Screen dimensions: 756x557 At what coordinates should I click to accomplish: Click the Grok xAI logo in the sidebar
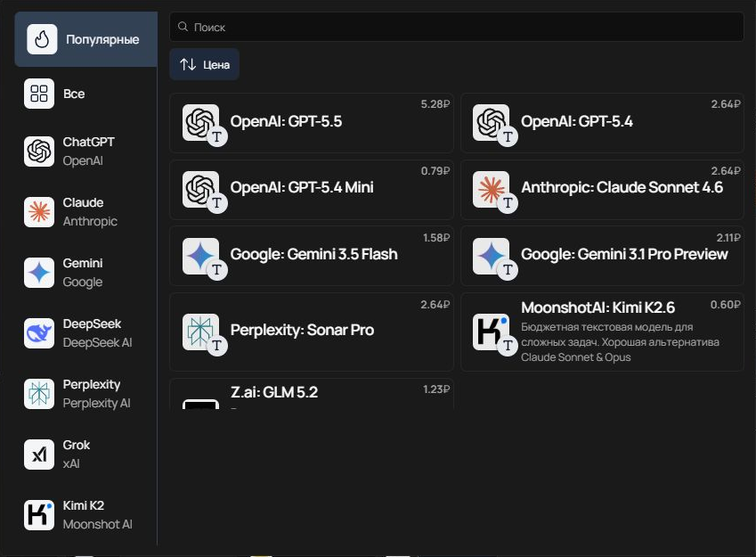39,455
